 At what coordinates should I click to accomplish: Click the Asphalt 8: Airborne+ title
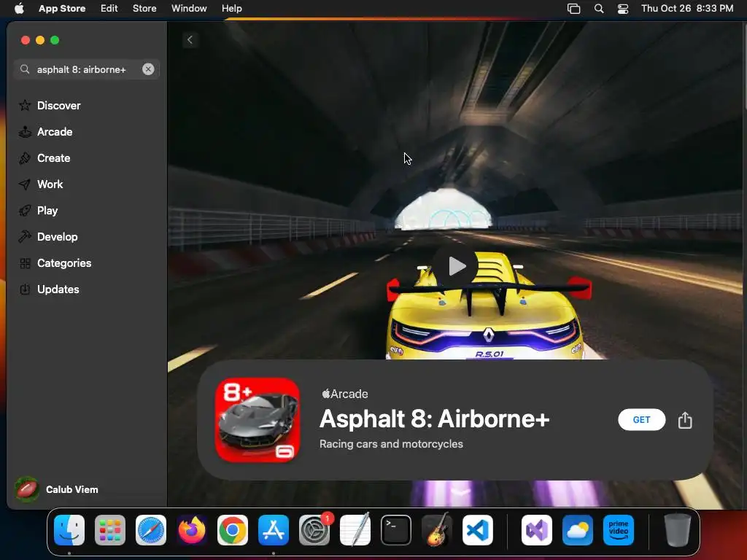[435, 419]
